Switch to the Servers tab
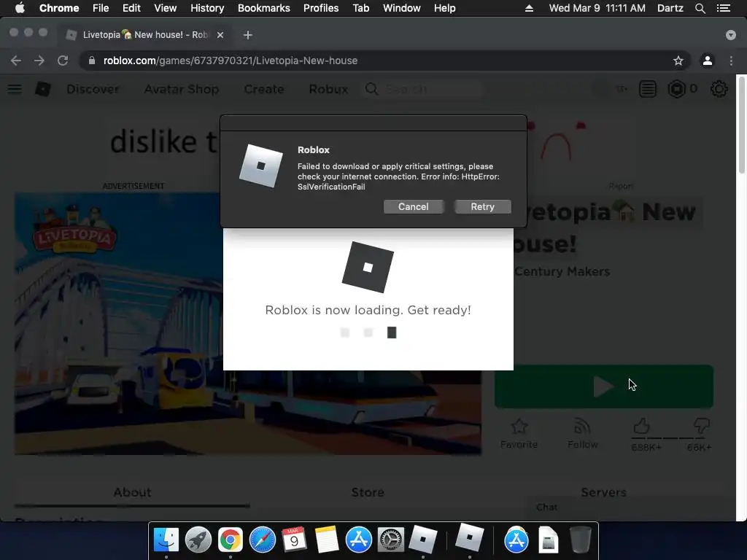This screenshot has width=747, height=560. pos(603,492)
